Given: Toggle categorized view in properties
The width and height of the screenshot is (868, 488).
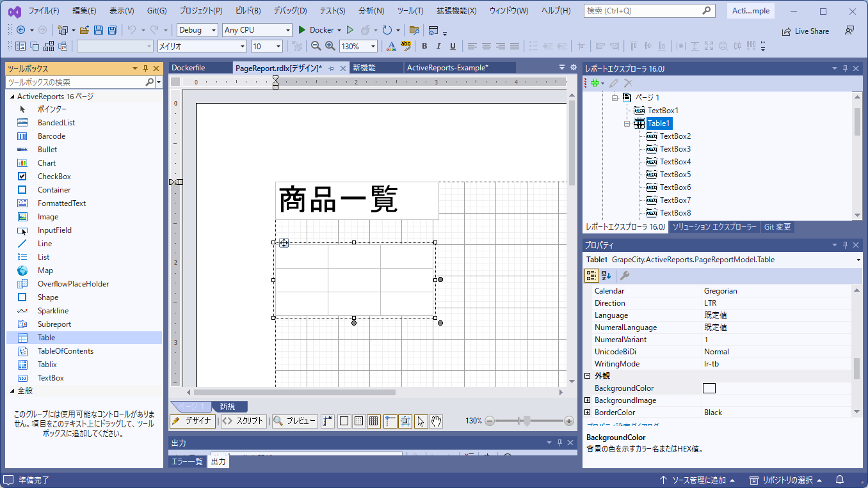Looking at the screenshot, I should pos(592,276).
